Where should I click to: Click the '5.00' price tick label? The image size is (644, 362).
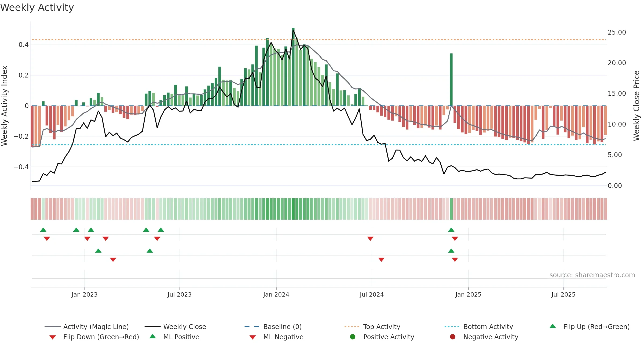point(615,155)
